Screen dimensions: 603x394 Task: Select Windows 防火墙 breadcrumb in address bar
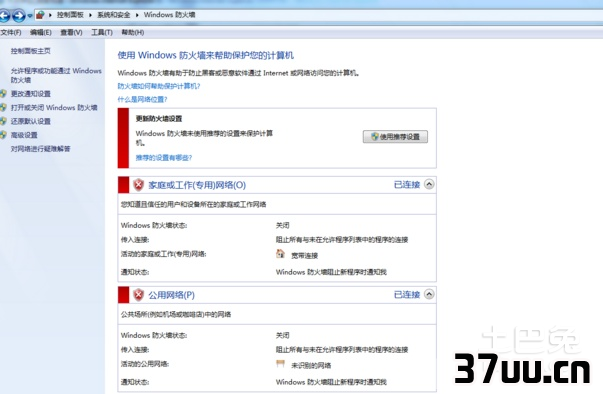tap(169, 15)
